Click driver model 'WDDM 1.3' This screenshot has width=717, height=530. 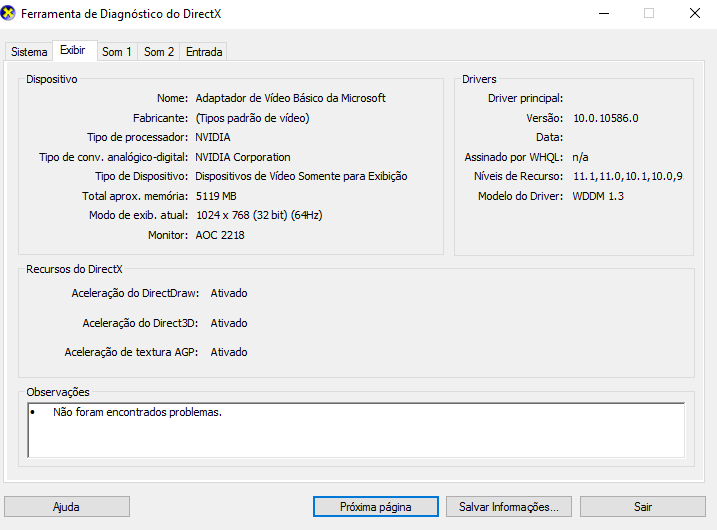click(598, 196)
